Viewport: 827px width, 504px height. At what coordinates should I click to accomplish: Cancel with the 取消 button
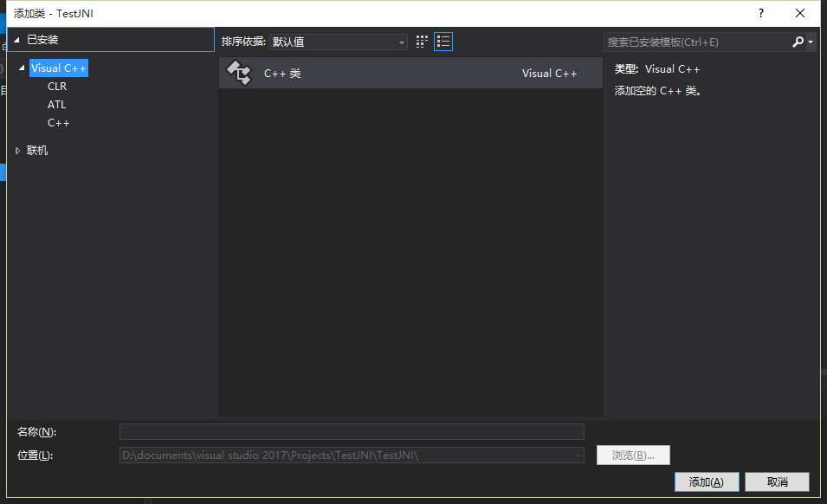click(777, 481)
